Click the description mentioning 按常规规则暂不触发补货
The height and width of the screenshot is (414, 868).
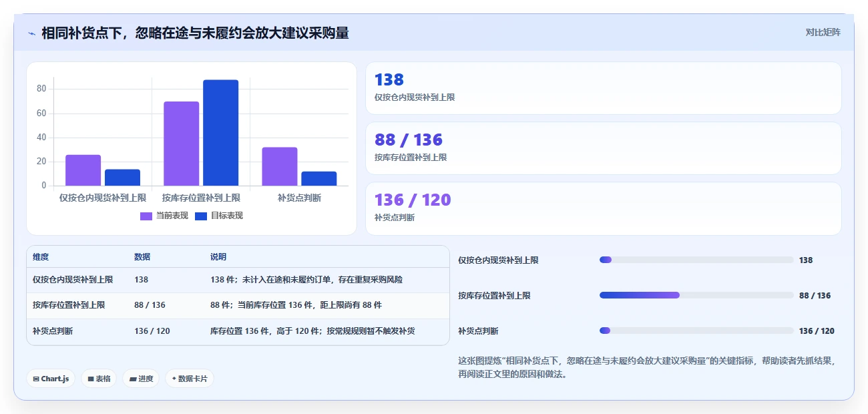pos(312,331)
